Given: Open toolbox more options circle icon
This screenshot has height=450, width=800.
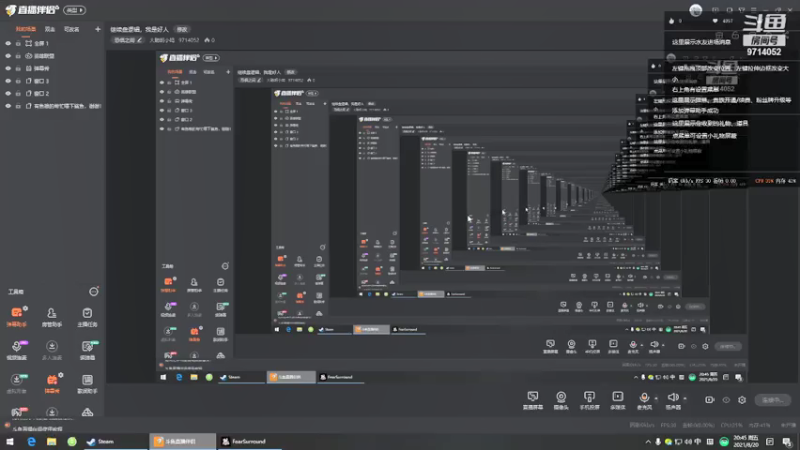Looking at the screenshot, I should pos(93,291).
